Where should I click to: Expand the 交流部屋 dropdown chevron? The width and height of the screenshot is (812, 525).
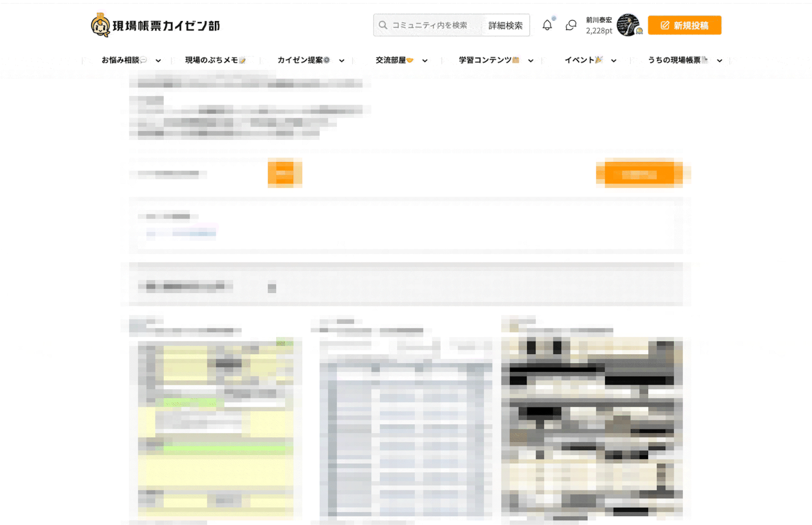click(x=425, y=60)
